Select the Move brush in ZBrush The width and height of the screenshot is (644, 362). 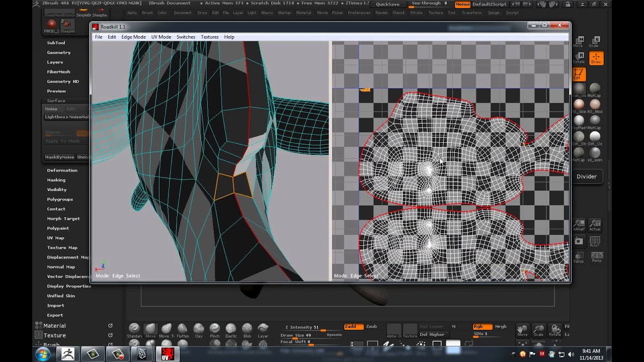click(x=150, y=330)
